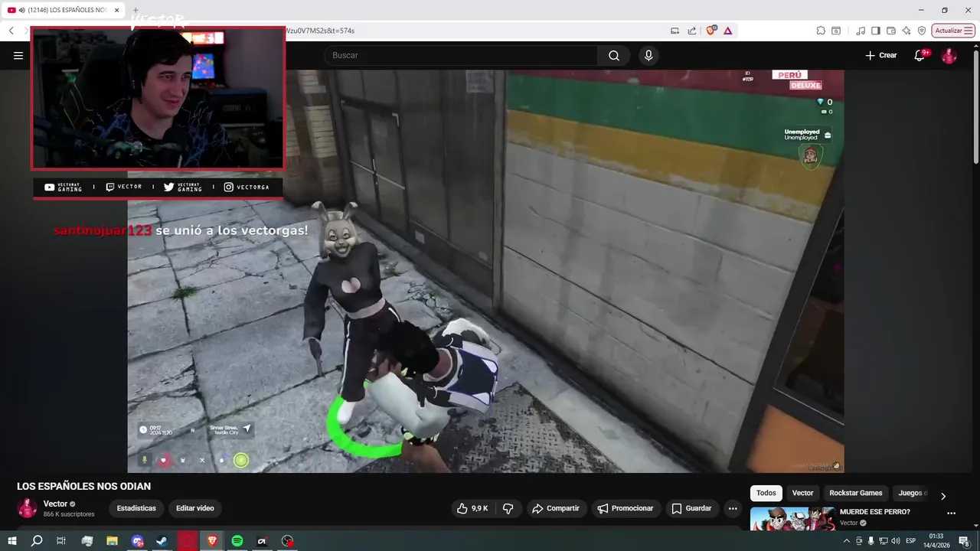The width and height of the screenshot is (980, 551).
Task: Click the Actualizar browser menu button
Action: pyautogui.click(x=952, y=31)
